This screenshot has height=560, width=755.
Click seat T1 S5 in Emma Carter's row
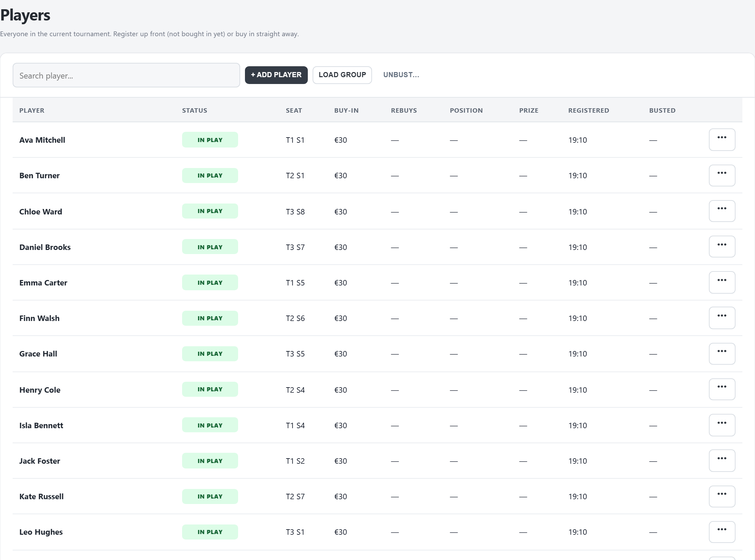(295, 283)
